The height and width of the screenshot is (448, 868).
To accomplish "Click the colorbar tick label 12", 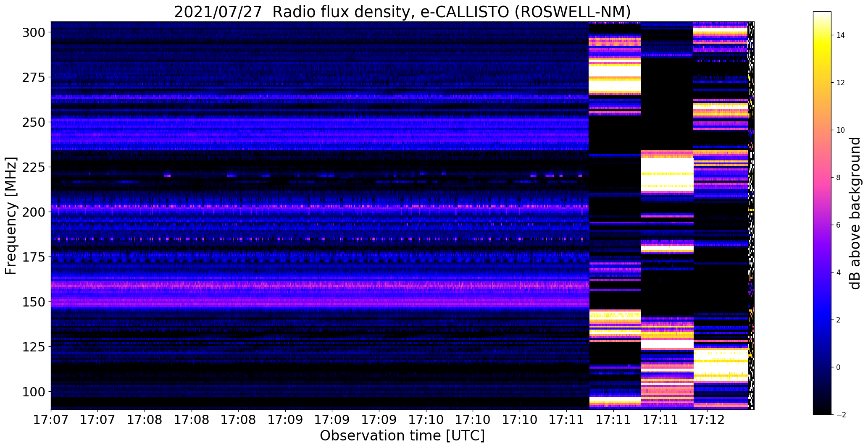I will pos(841,83).
